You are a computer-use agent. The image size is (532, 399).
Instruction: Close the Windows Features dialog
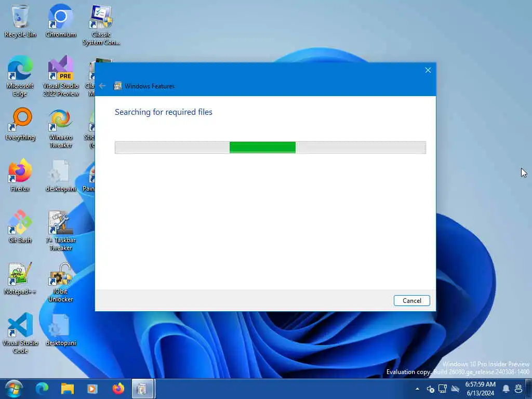428,70
